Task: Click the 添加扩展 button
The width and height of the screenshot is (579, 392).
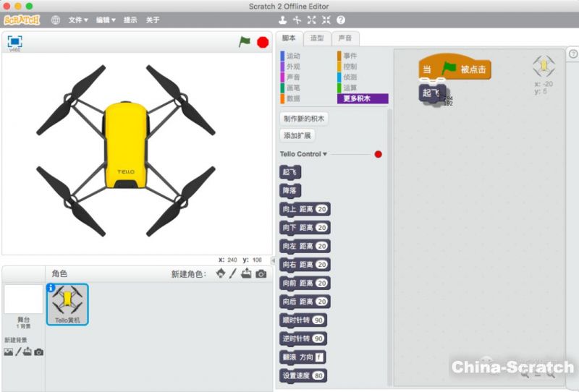Action: click(297, 135)
